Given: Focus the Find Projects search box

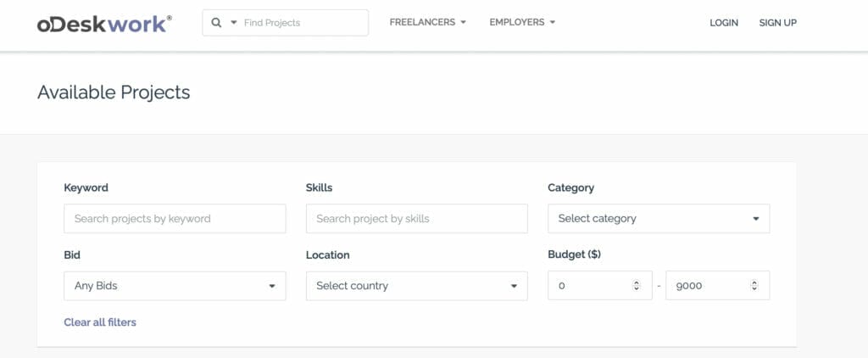Looking at the screenshot, I should click(285, 23).
